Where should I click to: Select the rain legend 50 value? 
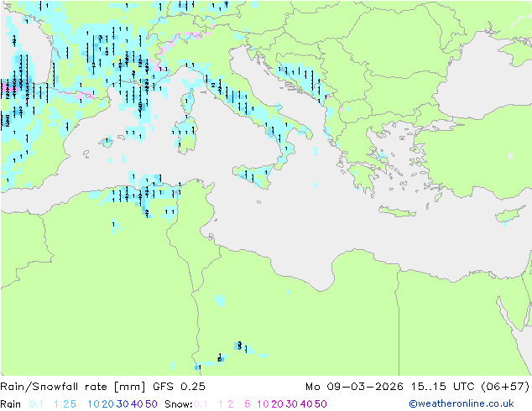[151, 404]
